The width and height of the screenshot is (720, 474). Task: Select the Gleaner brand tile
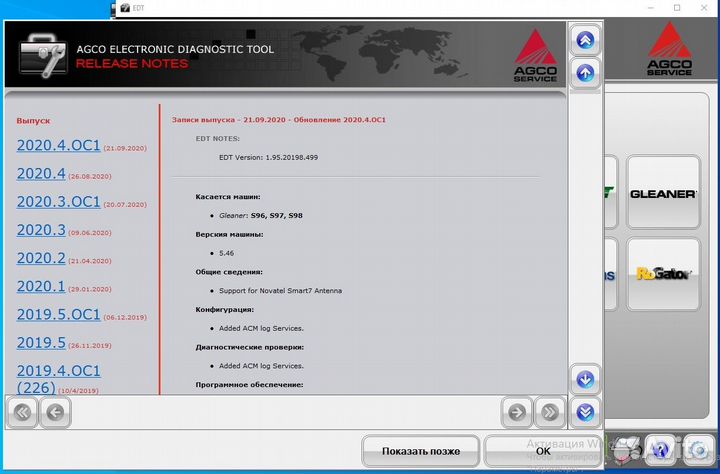tap(662, 193)
